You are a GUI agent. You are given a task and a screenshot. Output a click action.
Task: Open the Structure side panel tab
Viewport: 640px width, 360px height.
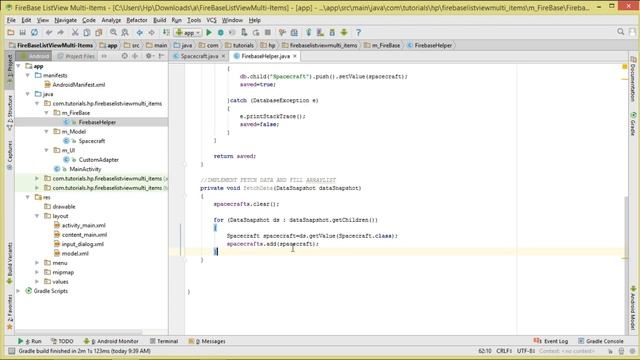pos(10,113)
